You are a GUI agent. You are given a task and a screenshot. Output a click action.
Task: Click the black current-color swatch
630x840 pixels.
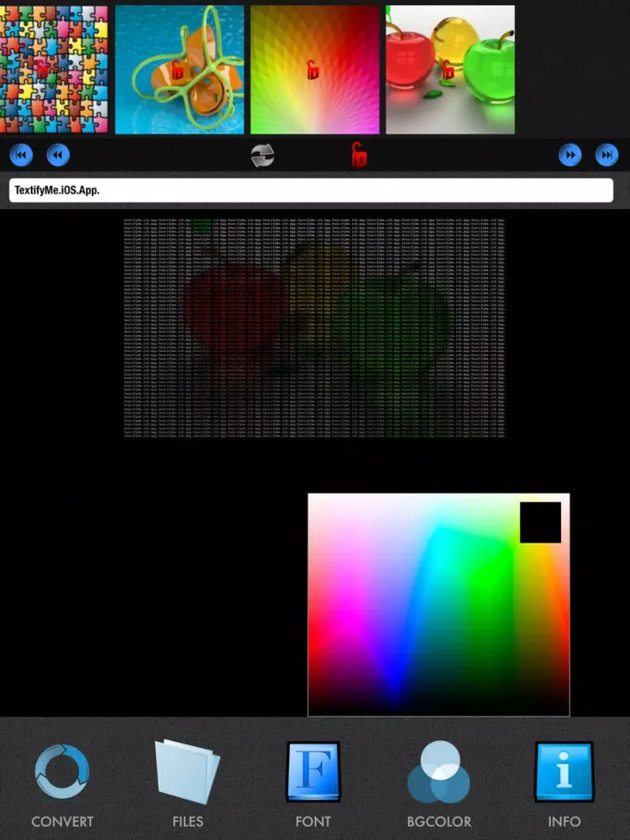point(540,522)
